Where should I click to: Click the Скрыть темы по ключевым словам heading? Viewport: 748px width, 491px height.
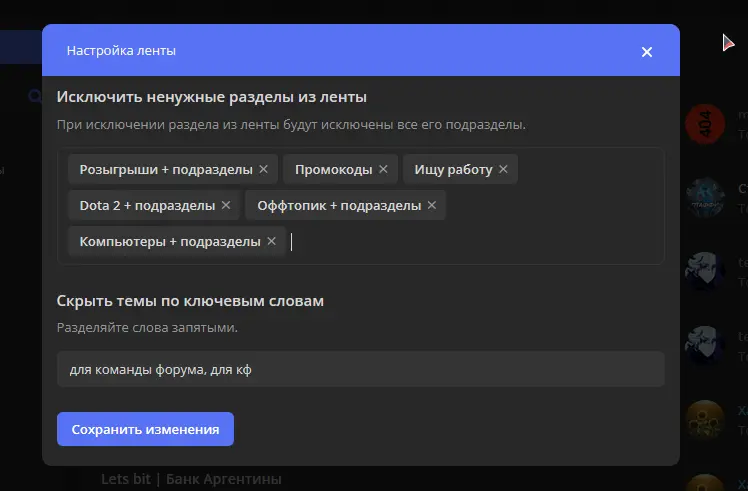pyautogui.click(x=190, y=301)
